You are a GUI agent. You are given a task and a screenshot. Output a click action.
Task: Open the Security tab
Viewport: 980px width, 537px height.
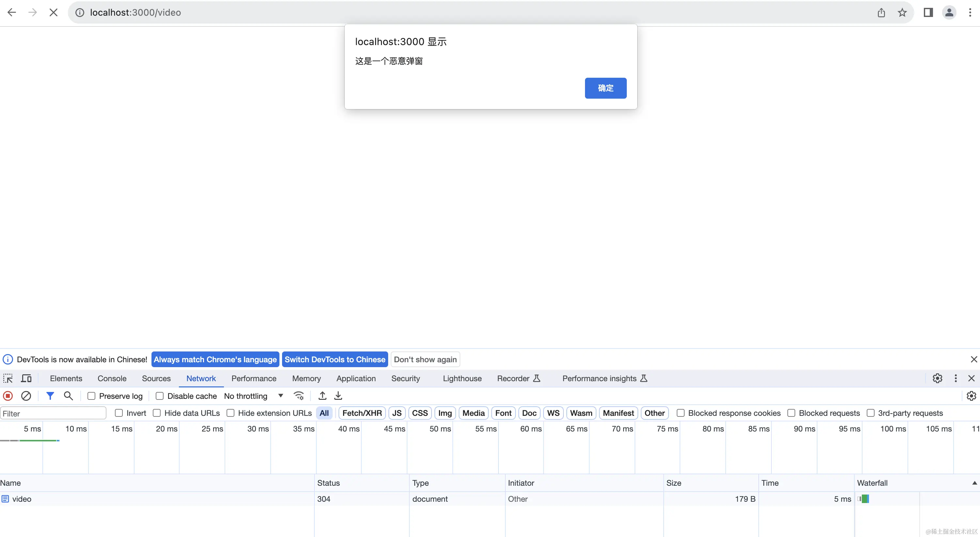[x=405, y=378]
